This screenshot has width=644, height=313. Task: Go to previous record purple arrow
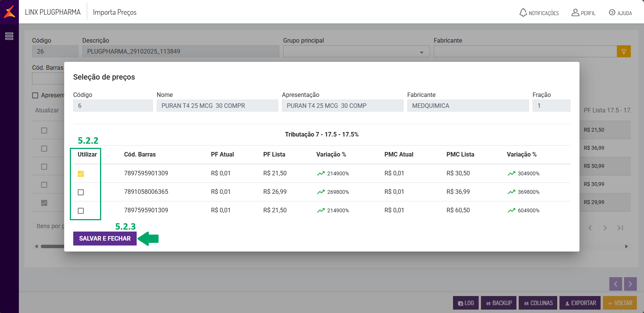(615, 284)
